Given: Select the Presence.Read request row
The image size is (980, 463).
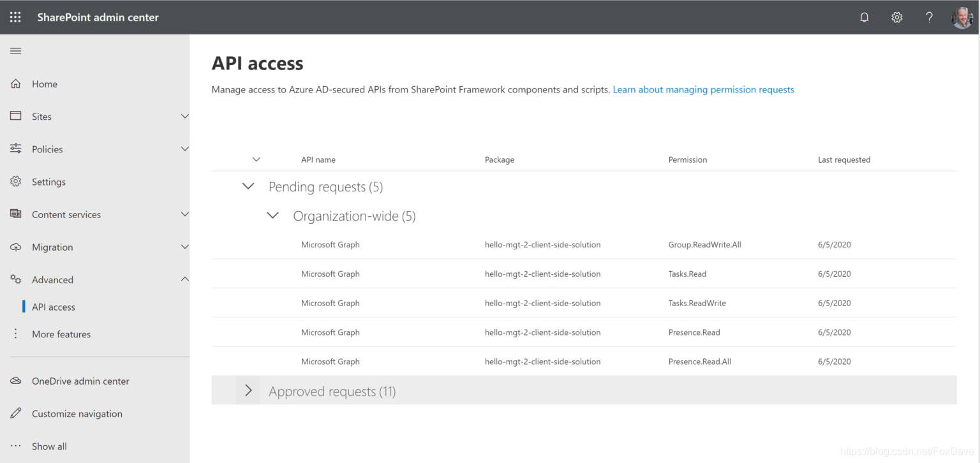Looking at the screenshot, I should (x=584, y=332).
